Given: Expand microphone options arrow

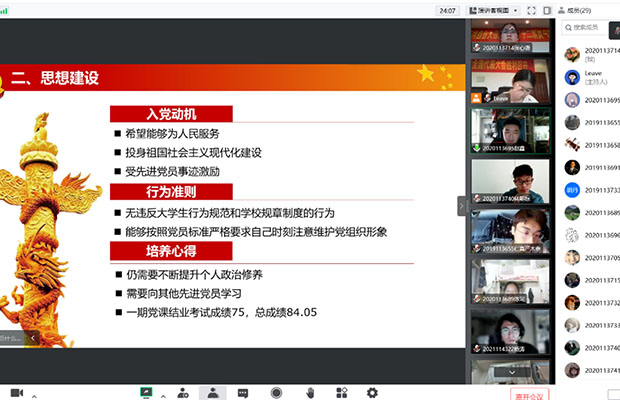Looking at the screenshot, I should tap(34, 393).
